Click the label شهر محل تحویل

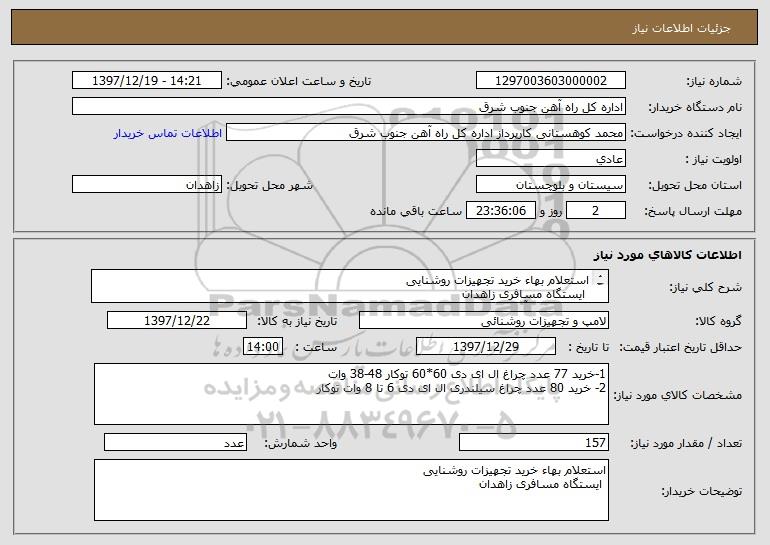pyautogui.click(x=269, y=185)
